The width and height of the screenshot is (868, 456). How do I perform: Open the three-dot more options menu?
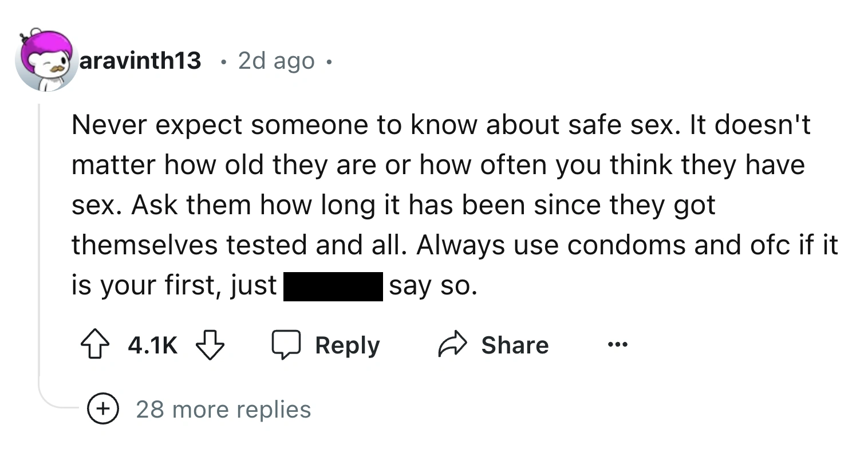coord(618,345)
